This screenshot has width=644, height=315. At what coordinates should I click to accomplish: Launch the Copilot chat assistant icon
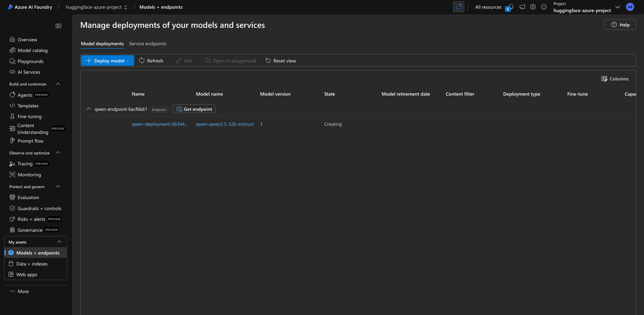pyautogui.click(x=459, y=7)
